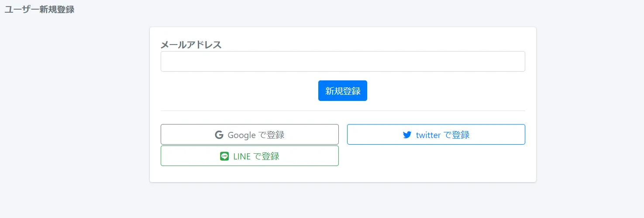Viewport: 644px width, 218px height.
Task: Choose the LINE で登録 button
Action: [250, 156]
